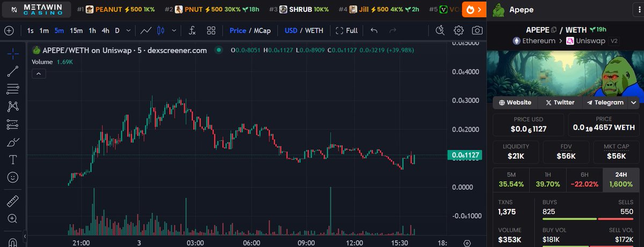Expand more social links chevron
Image resolution: width=644 pixels, height=247 pixels.
634,102
